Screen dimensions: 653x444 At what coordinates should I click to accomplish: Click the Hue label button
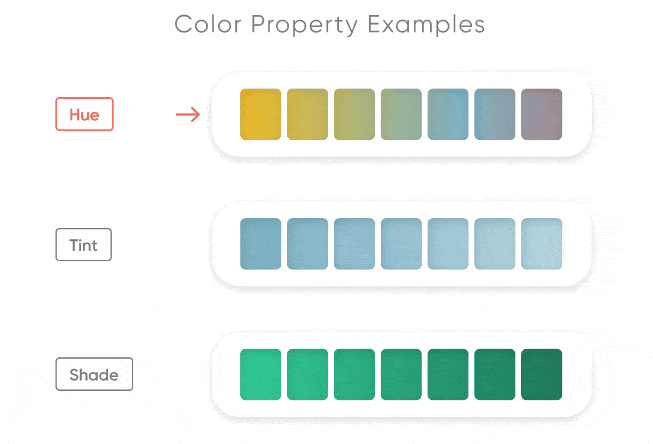tap(84, 114)
